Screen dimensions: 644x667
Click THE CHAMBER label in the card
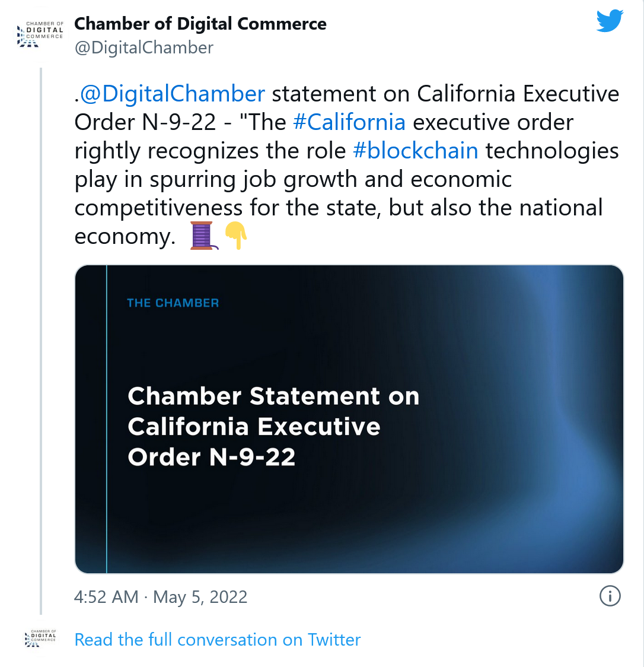[173, 303]
